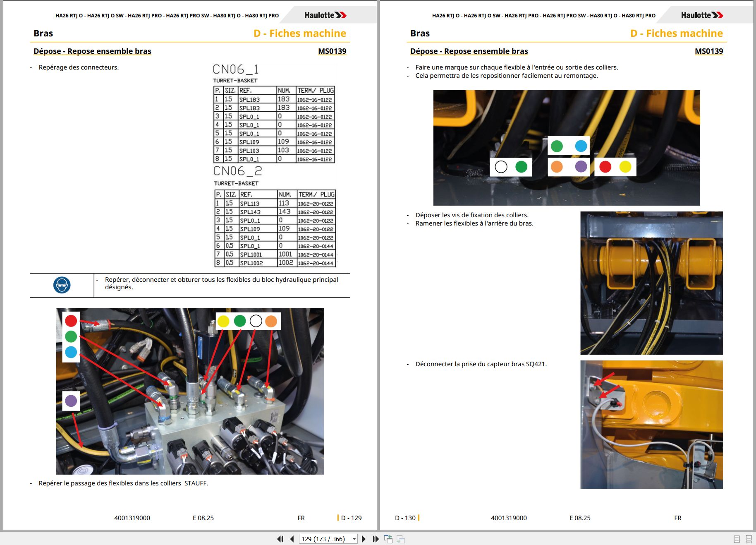Go to the next page
Image resolution: width=756 pixels, height=545 pixels.
[x=364, y=539]
